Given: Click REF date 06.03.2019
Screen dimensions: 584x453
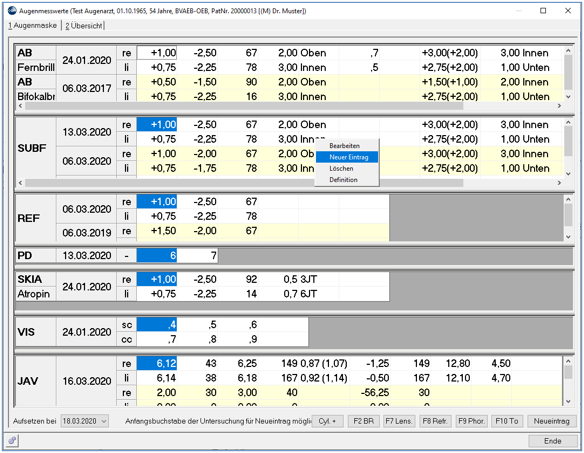Looking at the screenshot, I should pyautogui.click(x=86, y=232).
